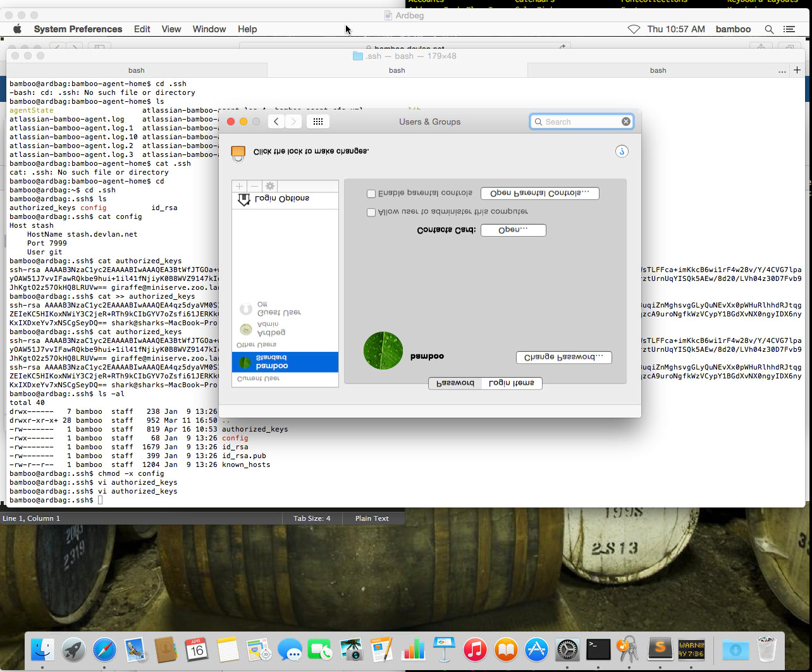812x672 pixels.
Task: Open the gear action menu above user list
Action: pyautogui.click(x=270, y=186)
